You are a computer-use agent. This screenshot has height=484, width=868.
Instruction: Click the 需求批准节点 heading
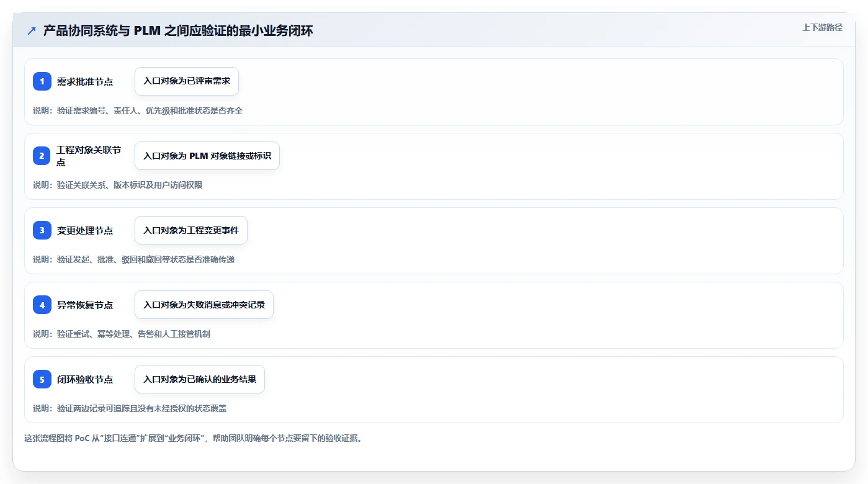(85, 81)
